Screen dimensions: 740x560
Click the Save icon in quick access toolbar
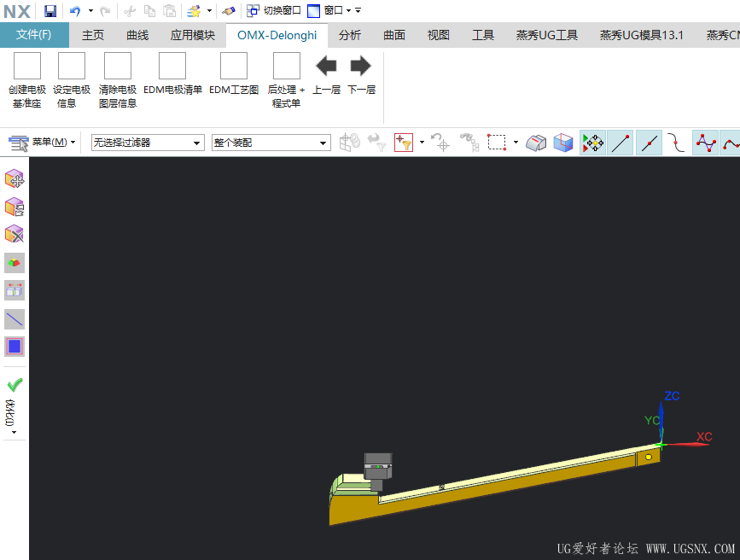tap(50, 10)
